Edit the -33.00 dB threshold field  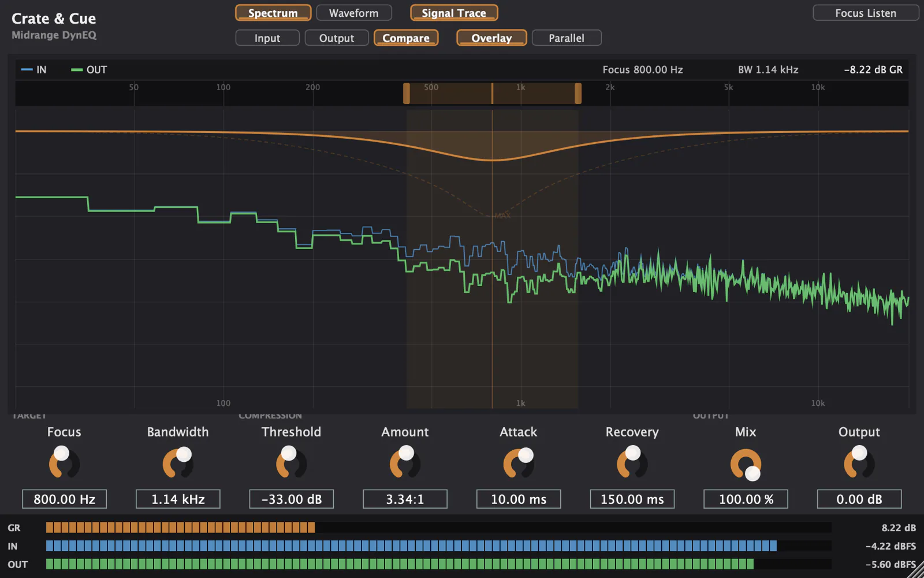click(x=291, y=499)
